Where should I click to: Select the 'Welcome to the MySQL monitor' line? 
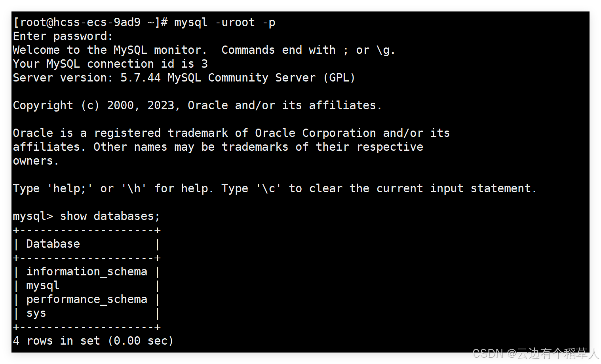point(110,50)
